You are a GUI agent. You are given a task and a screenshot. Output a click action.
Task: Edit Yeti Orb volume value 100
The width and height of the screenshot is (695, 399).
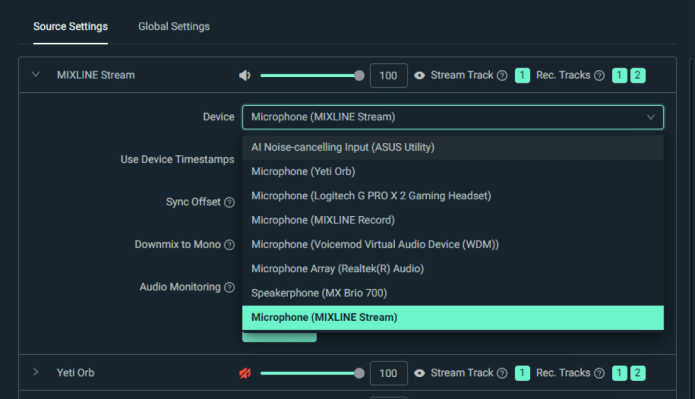click(x=389, y=374)
